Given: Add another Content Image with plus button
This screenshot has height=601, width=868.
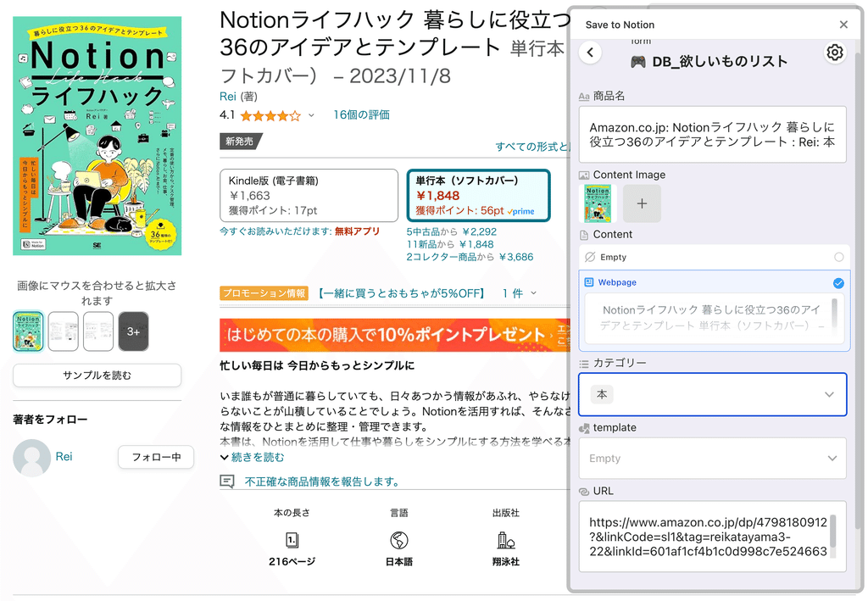Looking at the screenshot, I should tap(642, 203).
